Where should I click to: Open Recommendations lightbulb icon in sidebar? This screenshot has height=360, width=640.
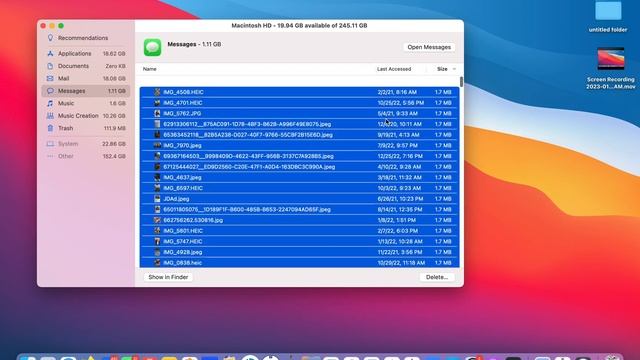[x=50, y=38]
